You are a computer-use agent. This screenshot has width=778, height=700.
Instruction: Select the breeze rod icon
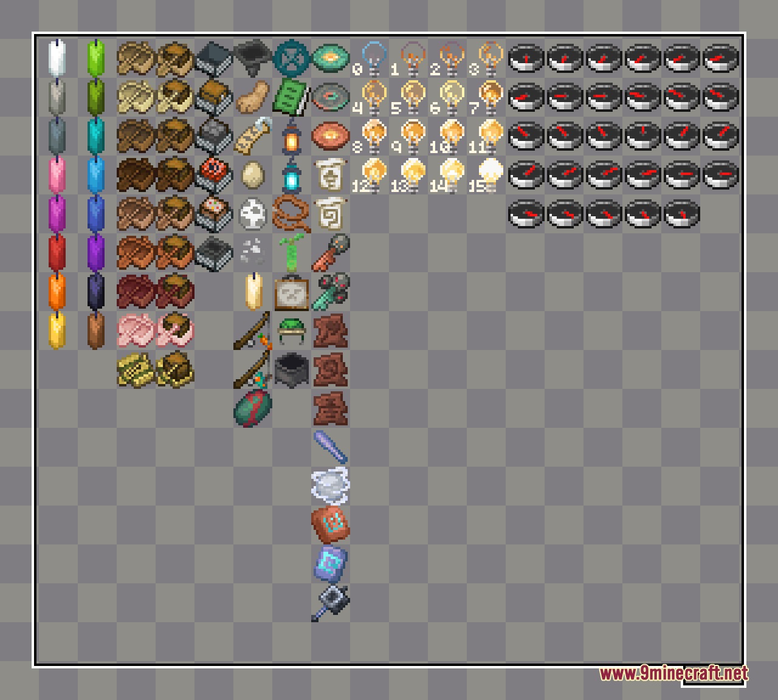click(x=331, y=447)
